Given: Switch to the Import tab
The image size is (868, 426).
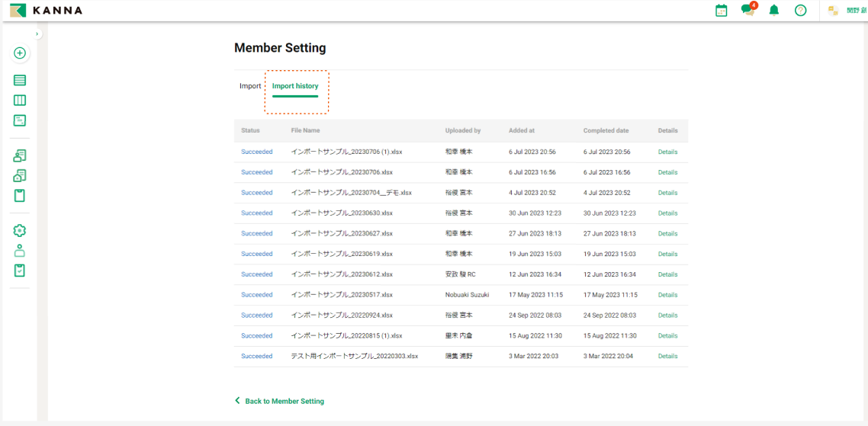Looking at the screenshot, I should pos(250,86).
